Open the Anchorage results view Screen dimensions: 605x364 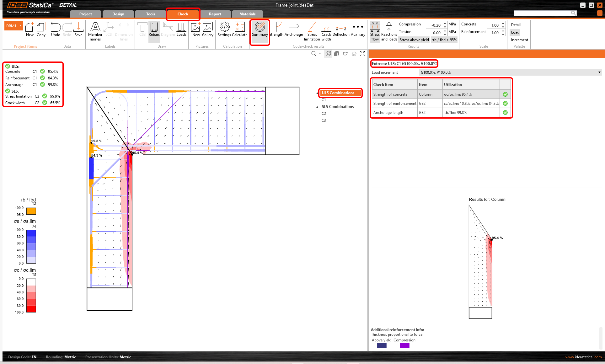coord(294,30)
